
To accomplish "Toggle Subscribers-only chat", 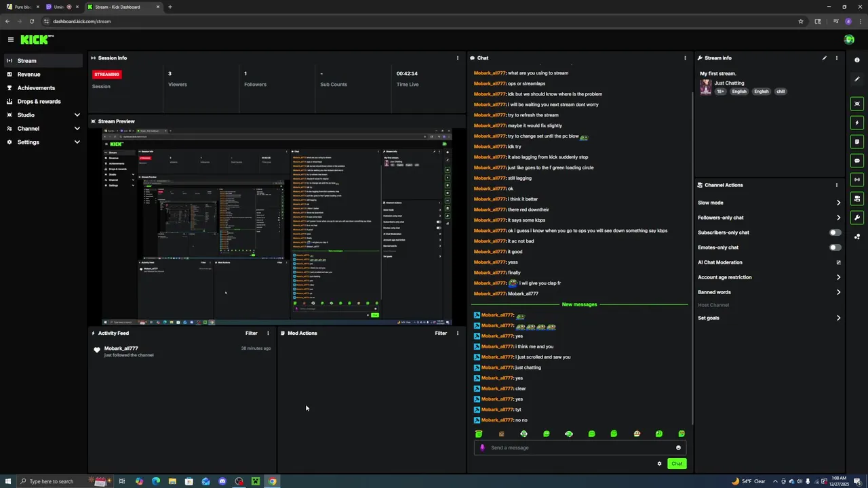I will [835, 232].
